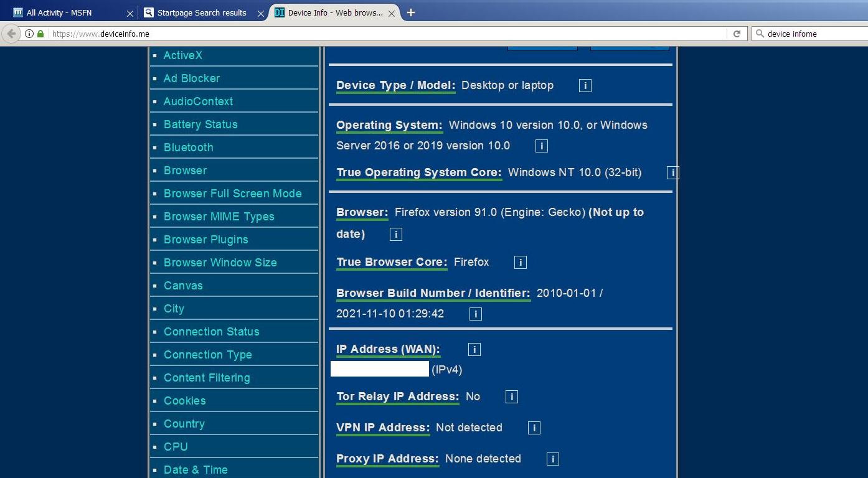Click the browser back arrow button
Screen dimensions: 868x478
coord(11,34)
